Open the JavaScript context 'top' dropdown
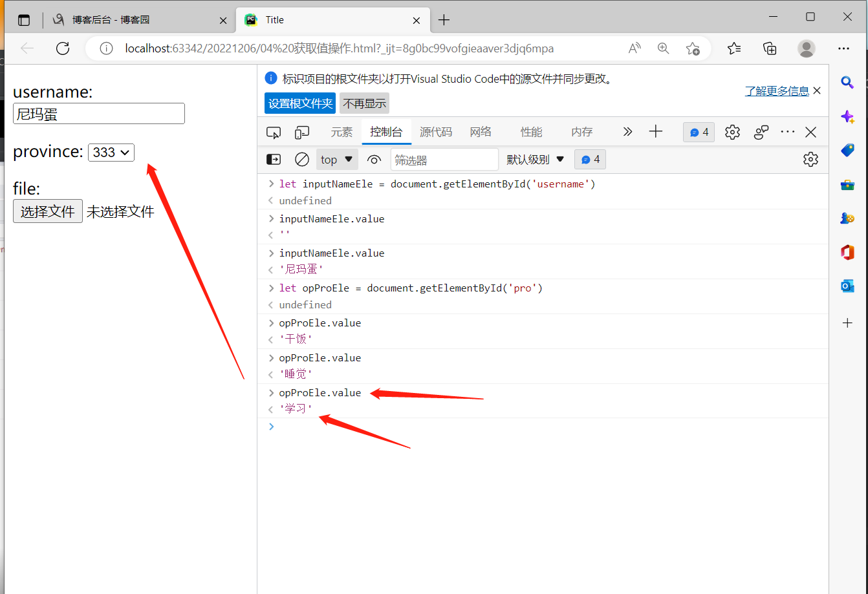868x594 pixels. tap(337, 160)
